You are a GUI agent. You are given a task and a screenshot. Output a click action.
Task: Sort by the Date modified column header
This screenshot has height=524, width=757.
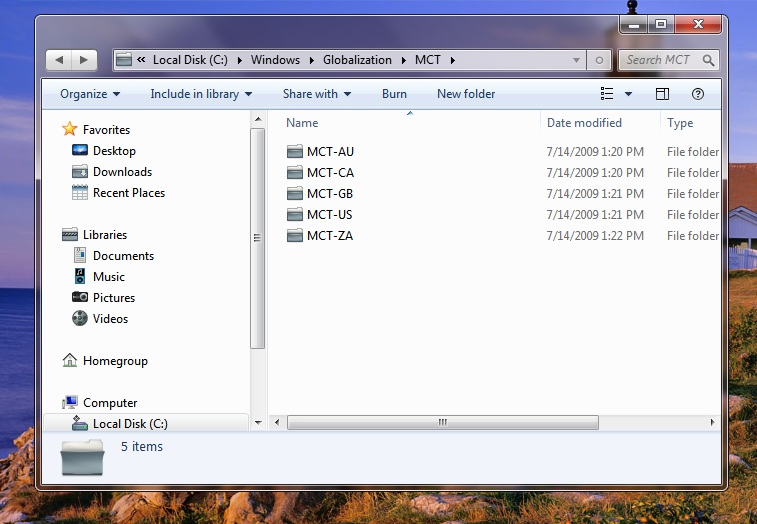coord(584,123)
